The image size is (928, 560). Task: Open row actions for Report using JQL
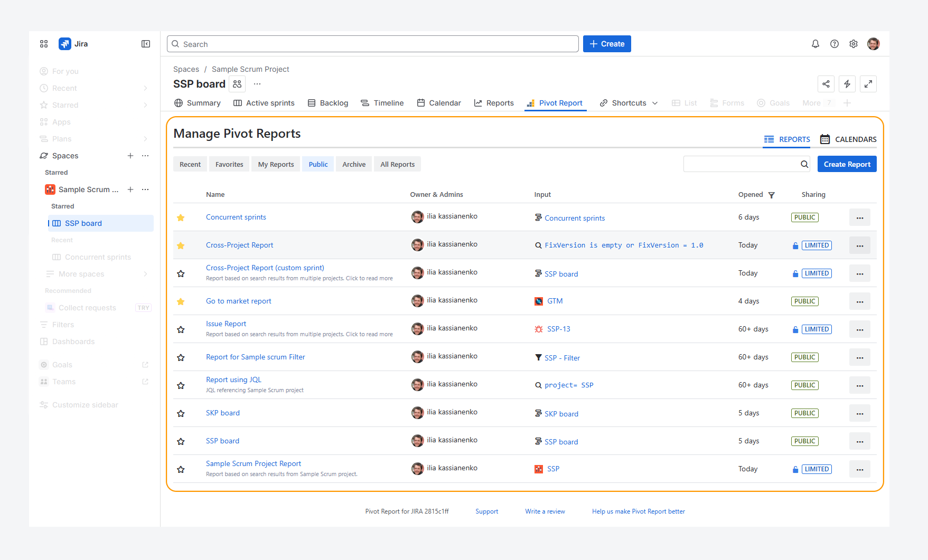860,385
